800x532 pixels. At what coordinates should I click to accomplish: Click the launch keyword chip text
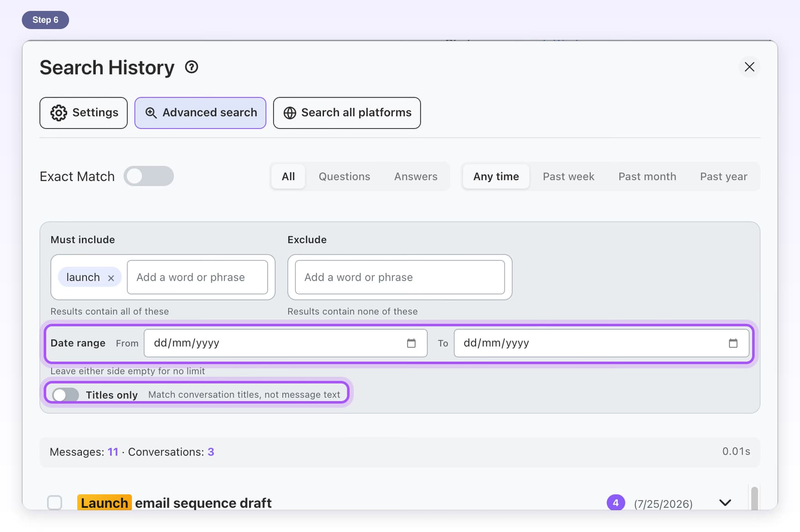pyautogui.click(x=83, y=277)
